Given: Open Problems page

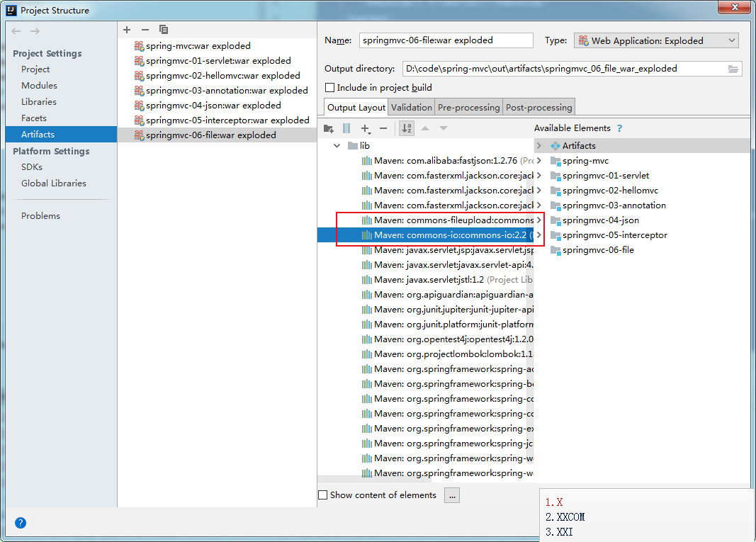Looking at the screenshot, I should tap(40, 216).
